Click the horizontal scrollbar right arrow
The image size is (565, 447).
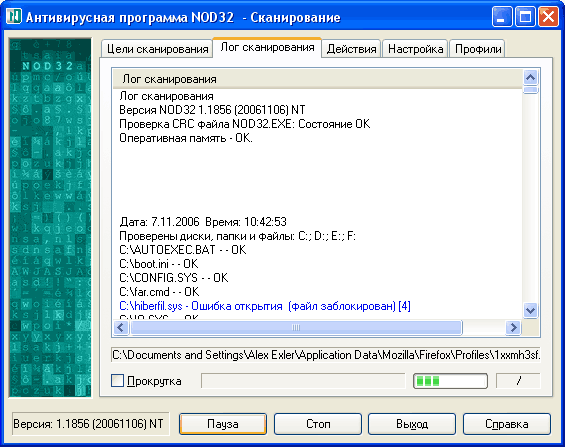click(513, 327)
